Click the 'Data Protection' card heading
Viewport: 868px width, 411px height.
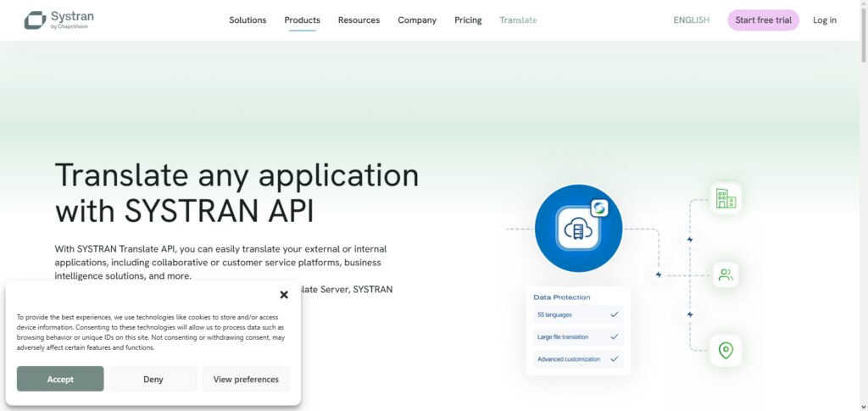coord(562,297)
